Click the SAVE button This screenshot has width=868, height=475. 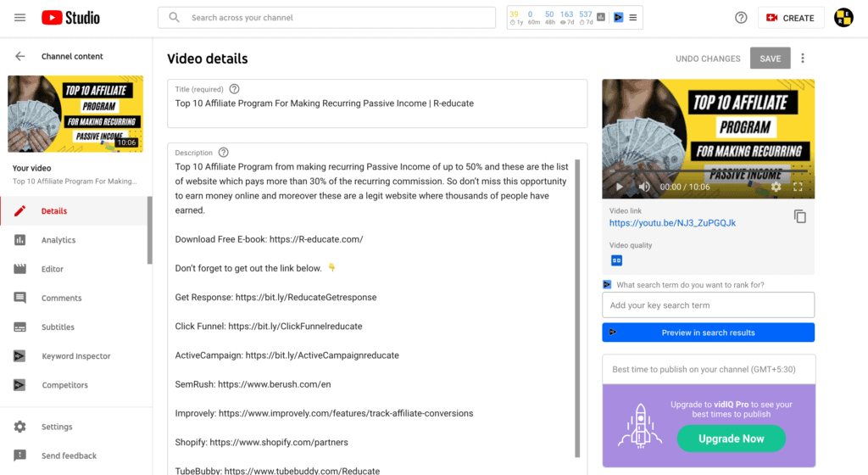pos(770,59)
